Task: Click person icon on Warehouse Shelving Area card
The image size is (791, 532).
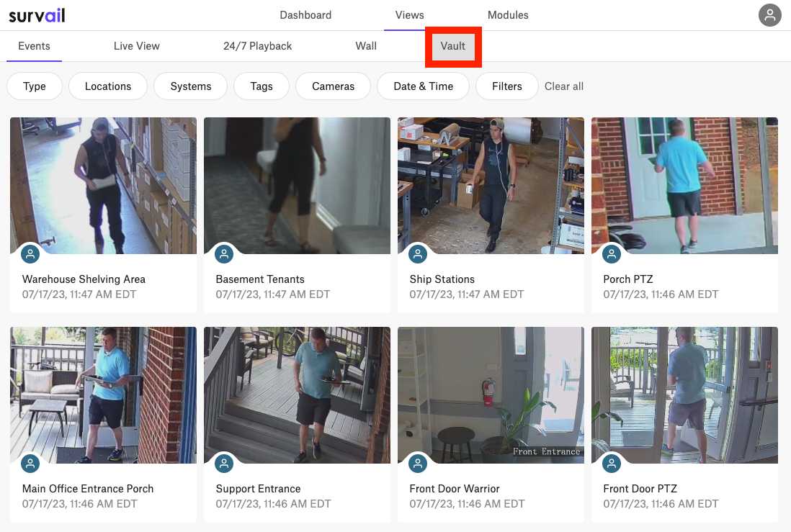Action: [30, 253]
